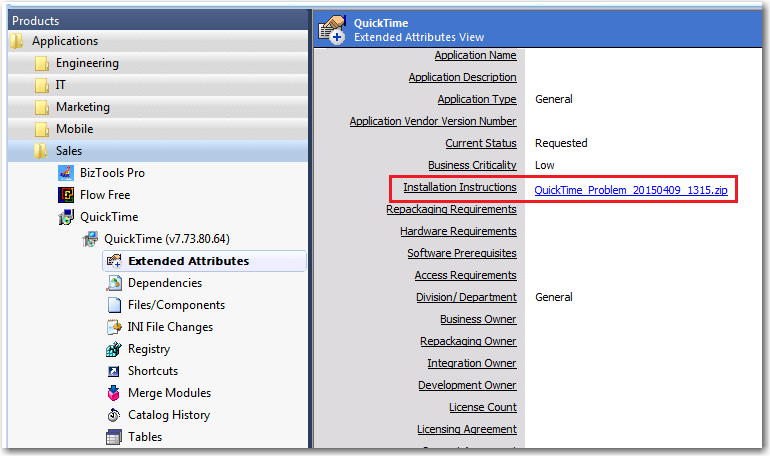
Task: Click the Application Name value field
Action: click(x=640, y=55)
